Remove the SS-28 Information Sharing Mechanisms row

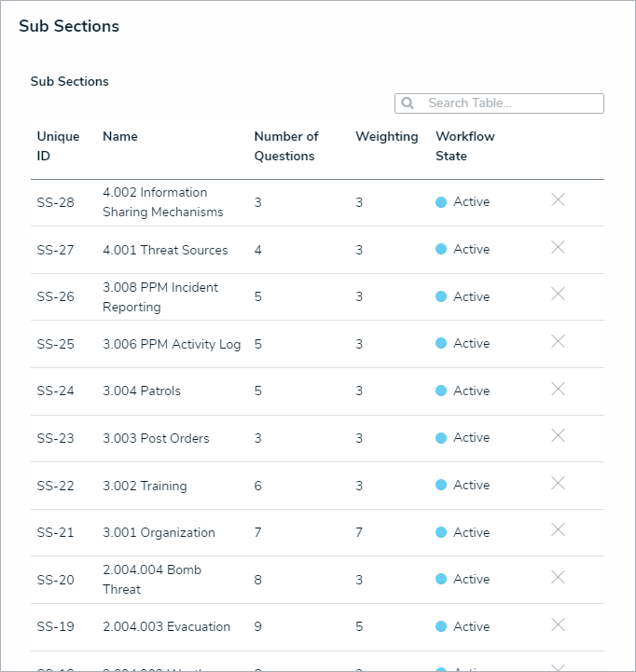coord(558,200)
